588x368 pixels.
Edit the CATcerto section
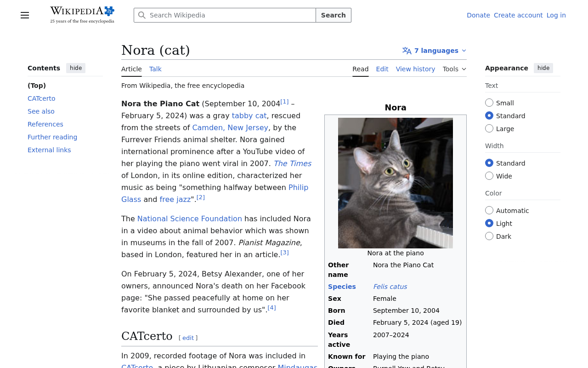(188, 338)
